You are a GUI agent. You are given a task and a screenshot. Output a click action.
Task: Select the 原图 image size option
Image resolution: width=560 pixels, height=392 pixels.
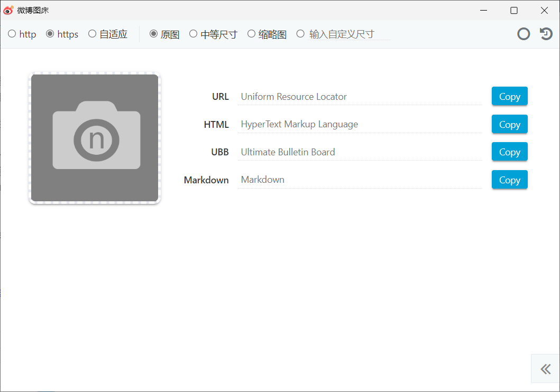pos(153,34)
